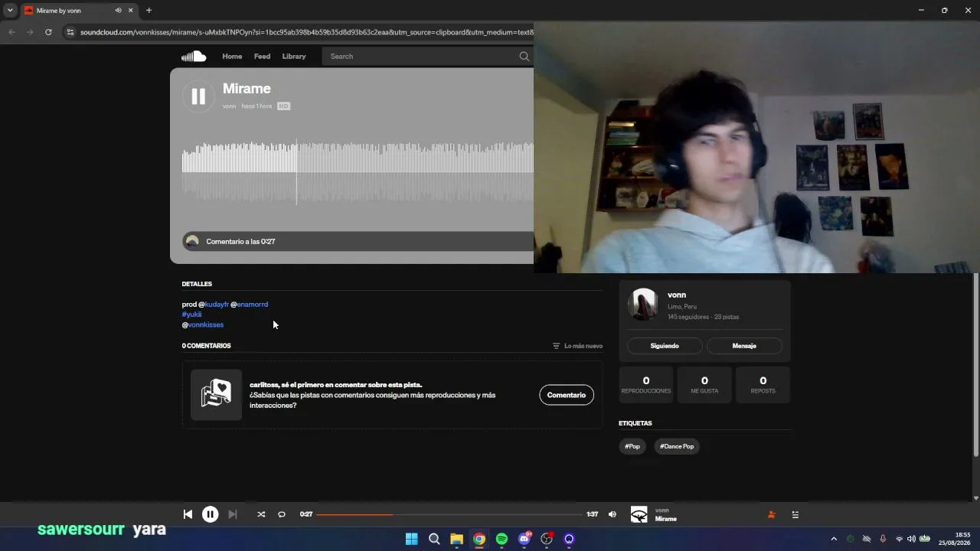Click the address bar URL

pyautogui.click(x=306, y=32)
